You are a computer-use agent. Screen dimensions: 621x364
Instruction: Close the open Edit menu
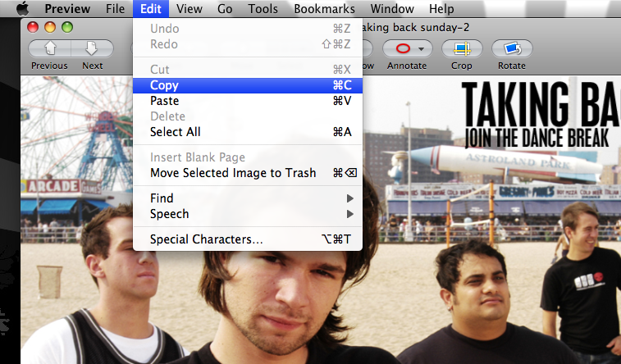click(151, 8)
